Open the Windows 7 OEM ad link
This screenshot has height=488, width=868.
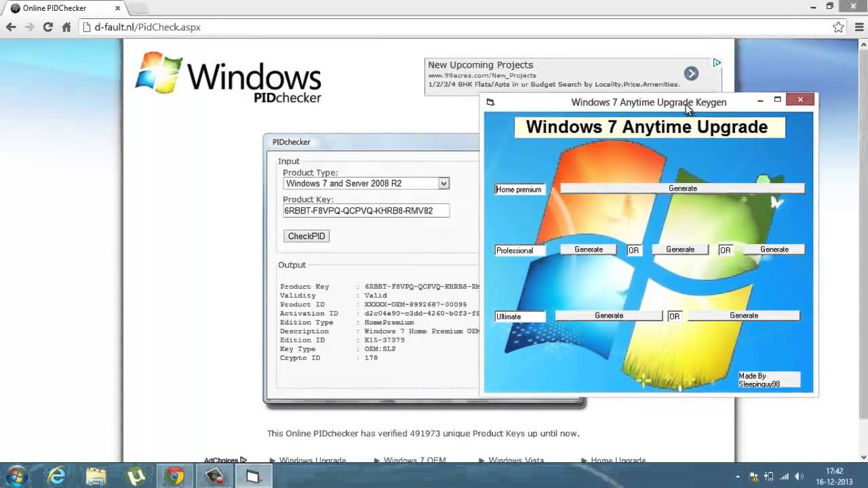[x=414, y=460]
